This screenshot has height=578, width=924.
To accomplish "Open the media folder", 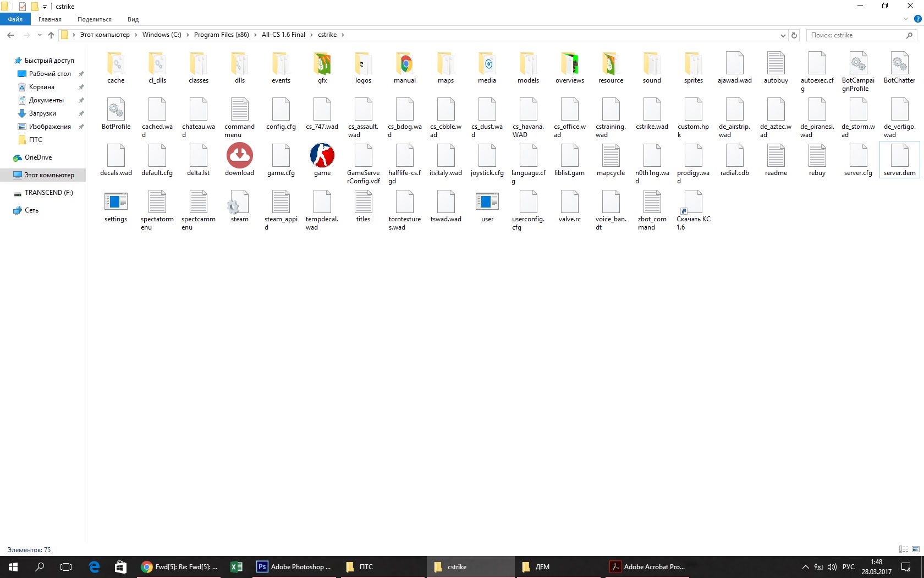I will point(487,68).
